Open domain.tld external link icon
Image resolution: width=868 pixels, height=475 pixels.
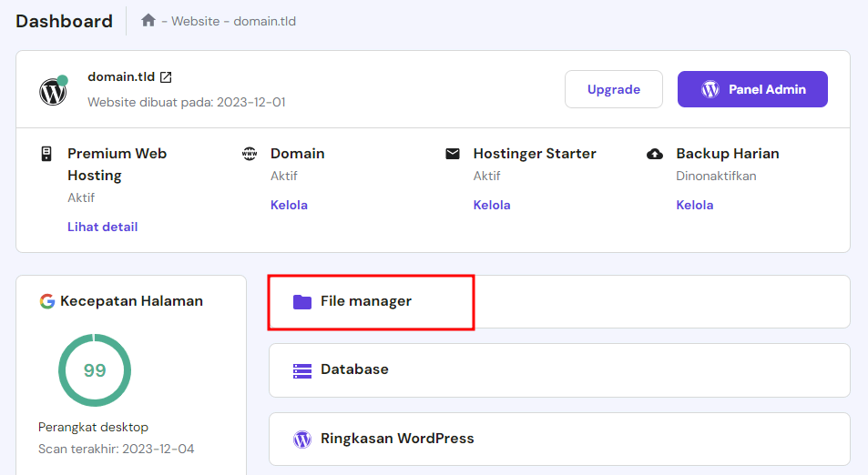tap(166, 77)
